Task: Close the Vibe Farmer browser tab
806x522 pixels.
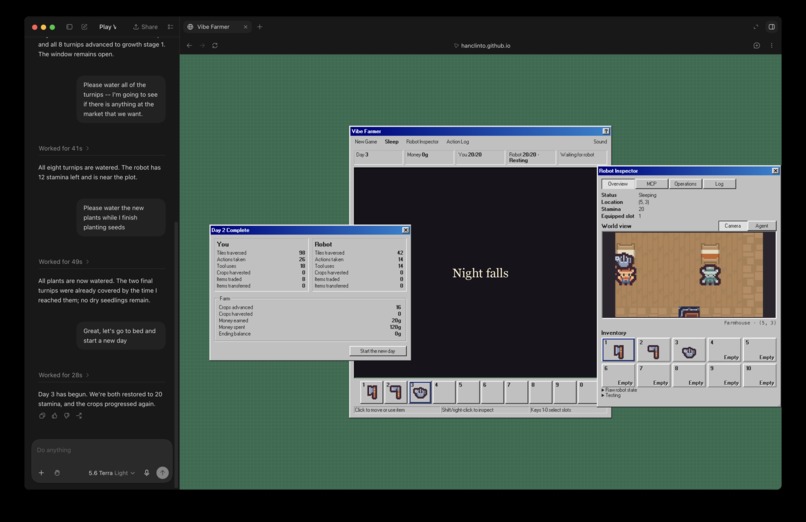Action: (245, 27)
